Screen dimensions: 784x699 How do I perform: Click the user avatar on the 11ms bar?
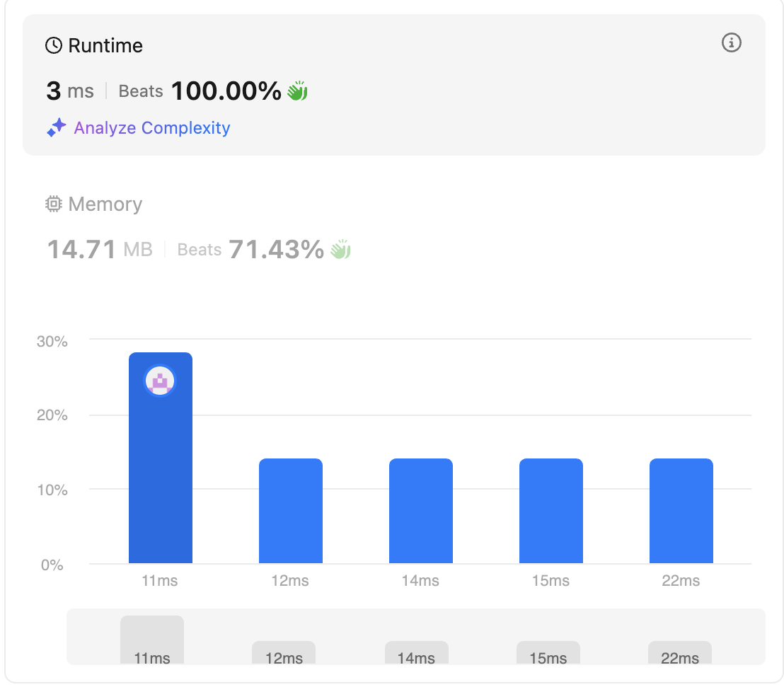[160, 381]
